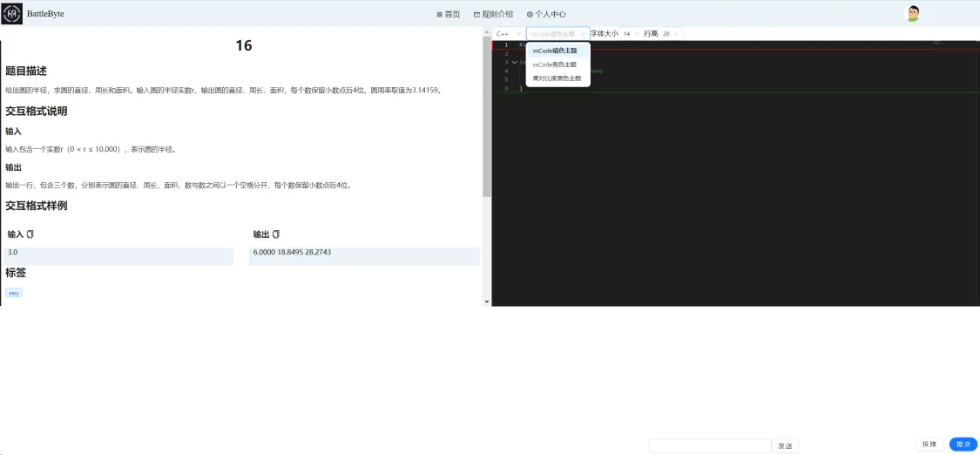Click the problem title 16
The height and width of the screenshot is (455, 980).
(x=244, y=45)
